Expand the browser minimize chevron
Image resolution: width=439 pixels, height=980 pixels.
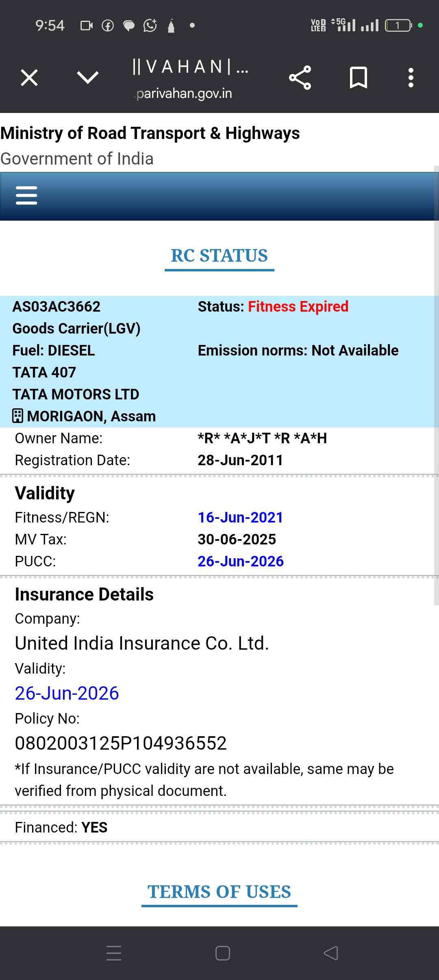[x=87, y=77]
